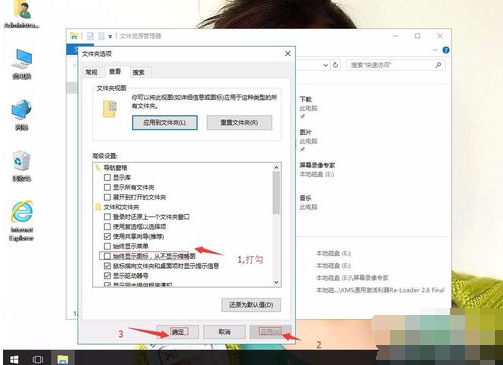Click the 重置文件夹(R) button
The width and height of the screenshot is (503, 365).
tap(239, 123)
